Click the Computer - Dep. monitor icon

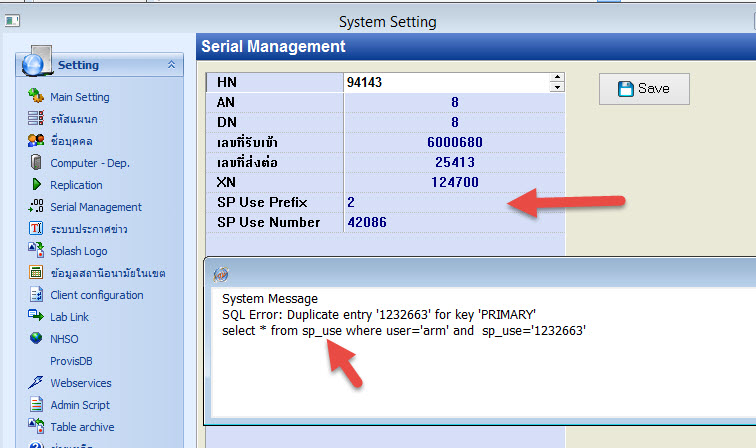point(36,163)
